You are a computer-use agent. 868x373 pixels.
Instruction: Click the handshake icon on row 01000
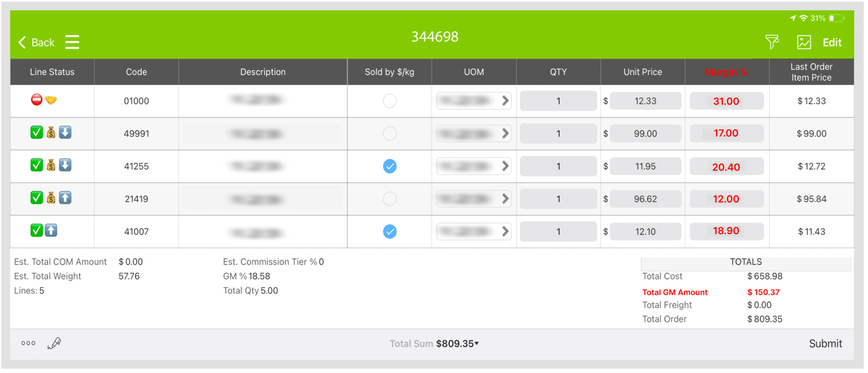click(51, 100)
